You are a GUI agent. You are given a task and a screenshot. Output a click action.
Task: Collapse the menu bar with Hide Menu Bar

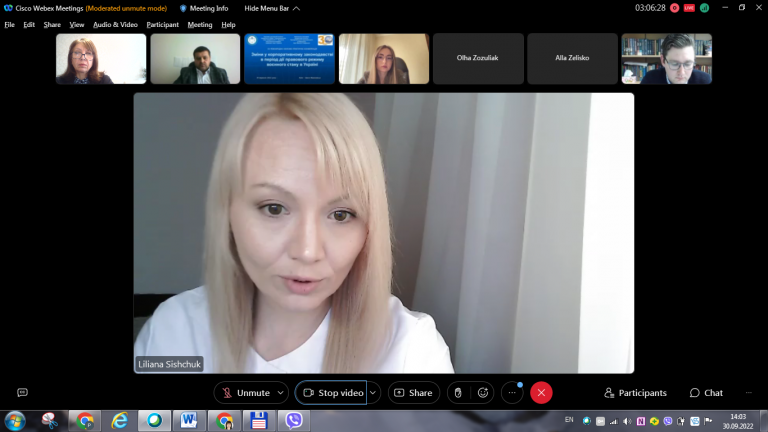coord(272,8)
